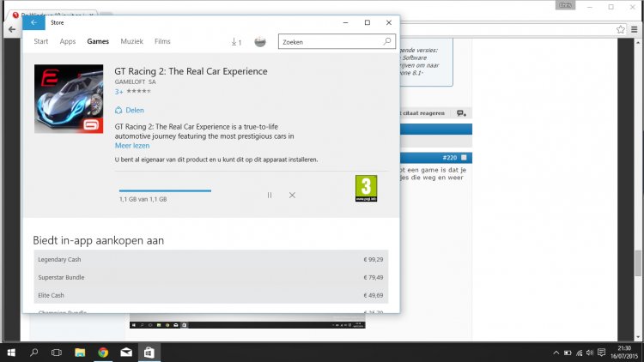This screenshot has height=362, width=644.
Task: Open the Start tab in Store
Action: (x=40, y=42)
